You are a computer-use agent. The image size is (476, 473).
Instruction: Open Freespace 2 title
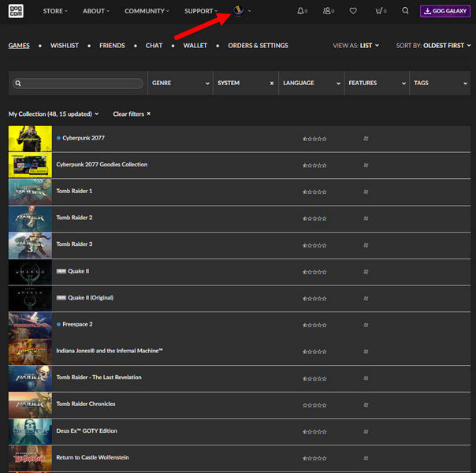coord(77,324)
